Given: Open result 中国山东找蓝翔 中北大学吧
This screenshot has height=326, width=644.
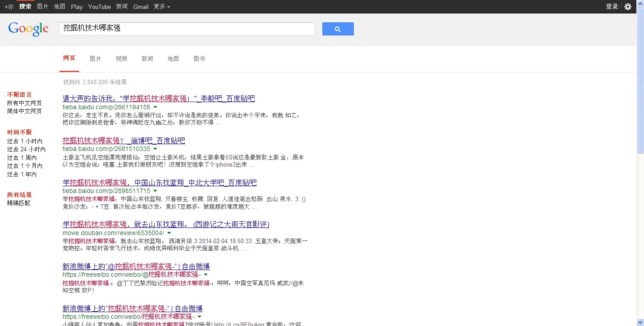Looking at the screenshot, I should [160, 183].
